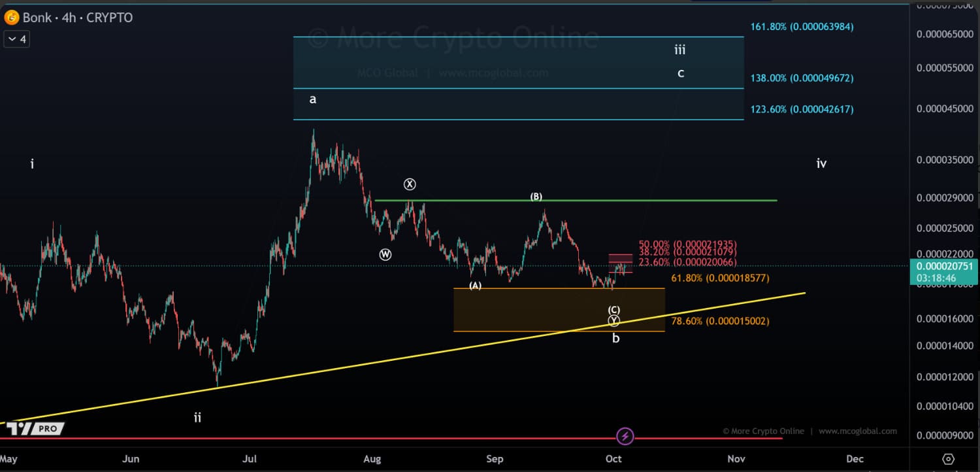Click the Oct label on time axis
The image size is (980, 472).
click(613, 459)
